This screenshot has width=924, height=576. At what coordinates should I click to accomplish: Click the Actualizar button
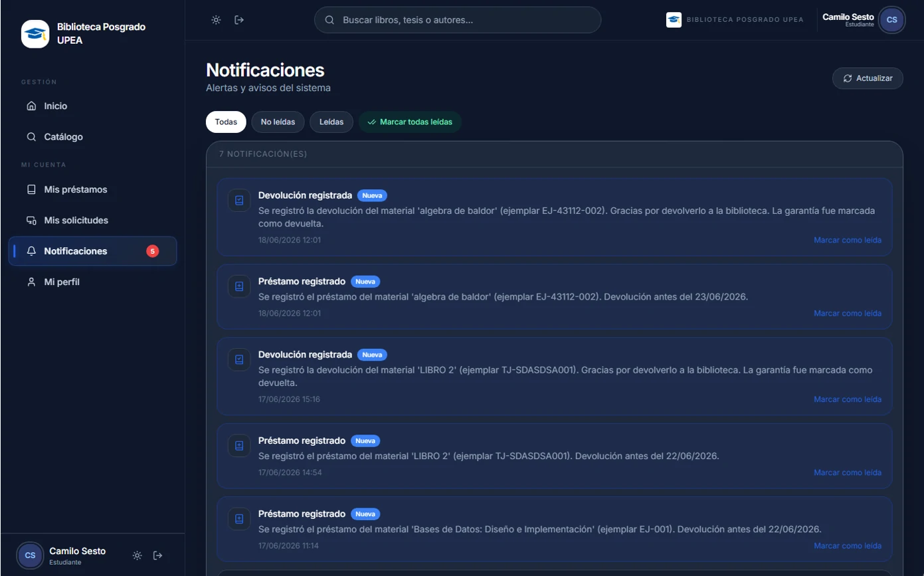(x=868, y=78)
